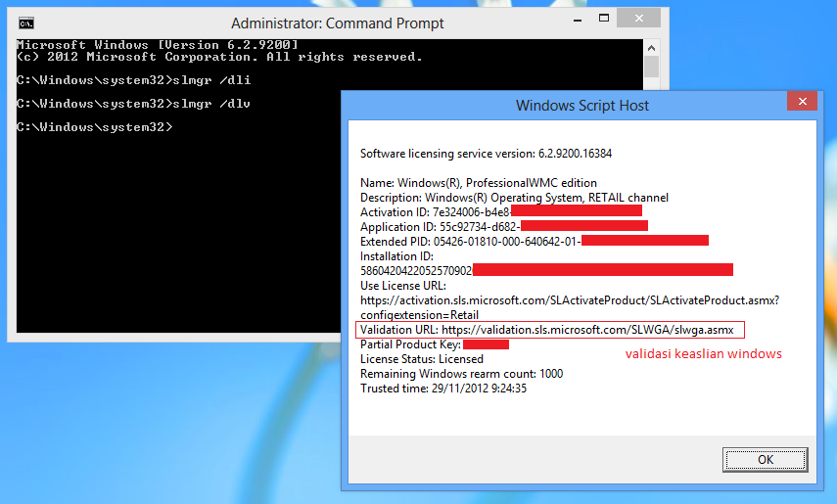Screen dimensions: 837x504
Task: Click the 'configextension=Retail' text
Action: tap(419, 315)
